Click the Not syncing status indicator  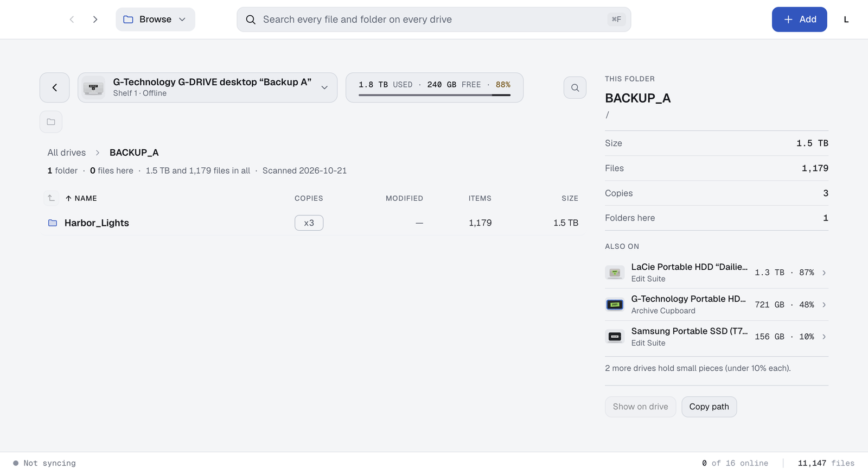pos(44,463)
